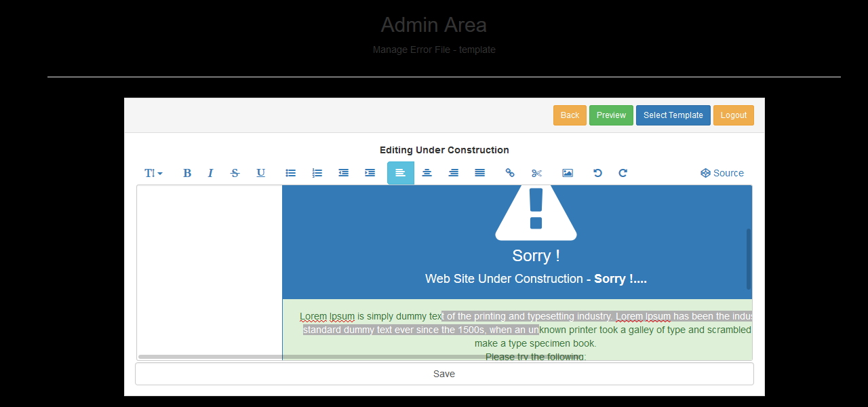The width and height of the screenshot is (868, 407).
Task: Decrease indent with outdent icon
Action: coord(344,173)
